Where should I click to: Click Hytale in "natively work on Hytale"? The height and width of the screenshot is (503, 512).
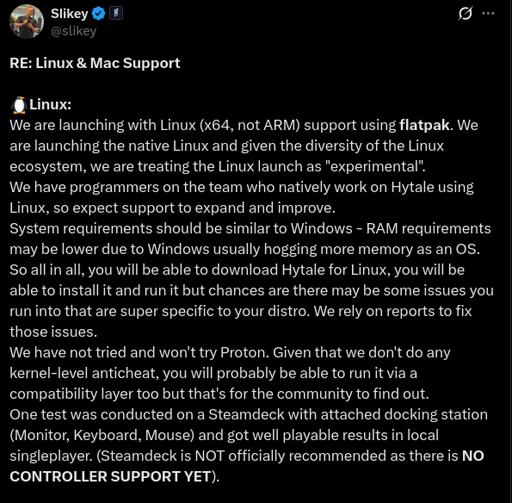tap(412, 187)
